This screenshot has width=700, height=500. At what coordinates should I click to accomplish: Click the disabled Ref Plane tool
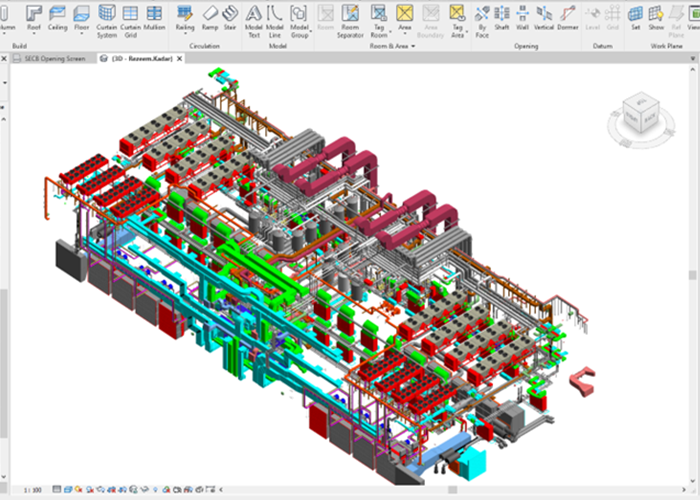[x=676, y=21]
